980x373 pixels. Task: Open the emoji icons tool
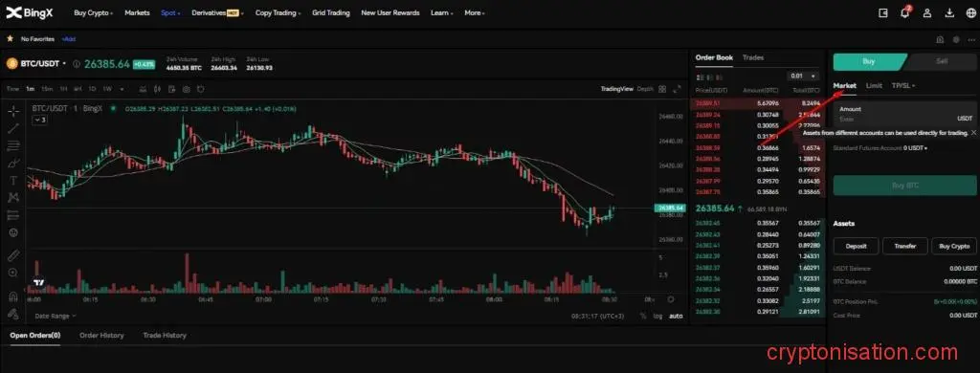[x=13, y=232]
